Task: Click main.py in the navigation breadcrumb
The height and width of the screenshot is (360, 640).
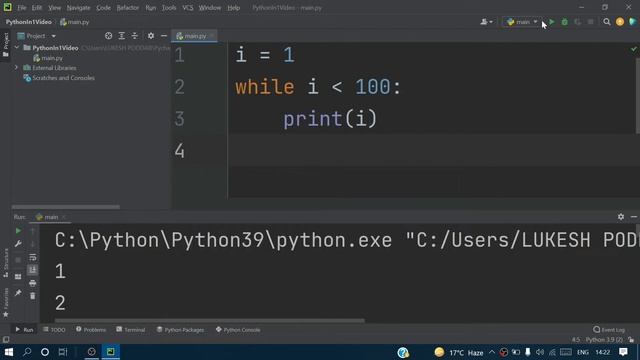Action: click(75, 22)
